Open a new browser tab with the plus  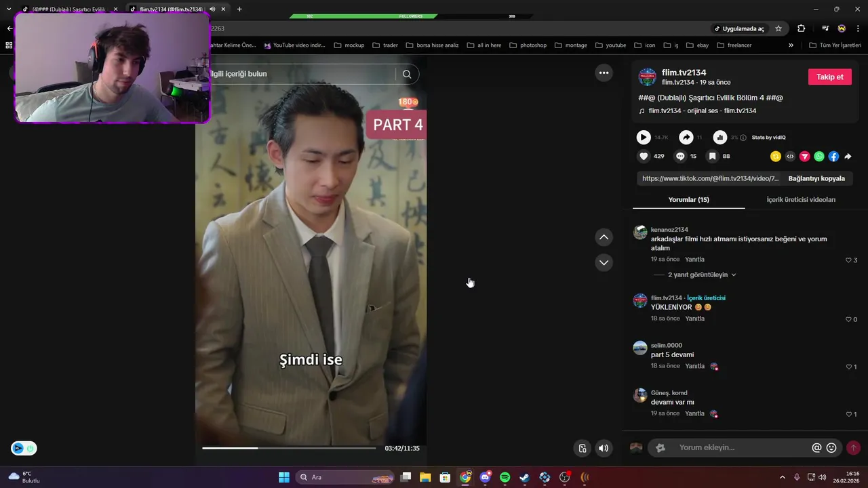pos(239,9)
